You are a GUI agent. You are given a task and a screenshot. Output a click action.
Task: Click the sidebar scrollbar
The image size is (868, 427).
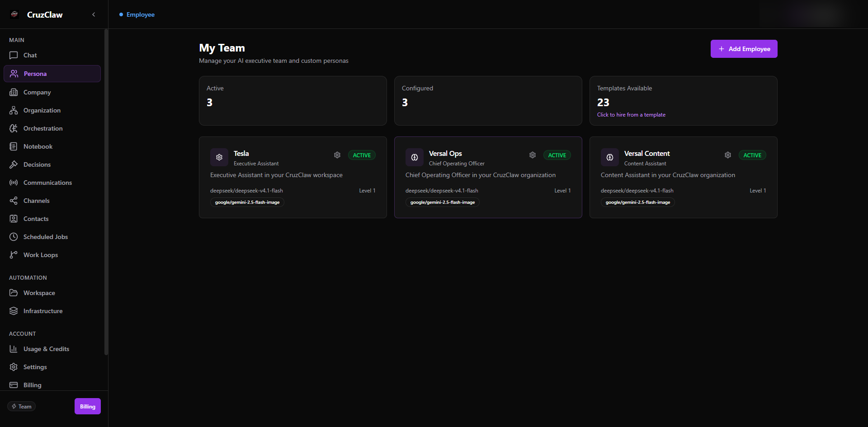106,192
